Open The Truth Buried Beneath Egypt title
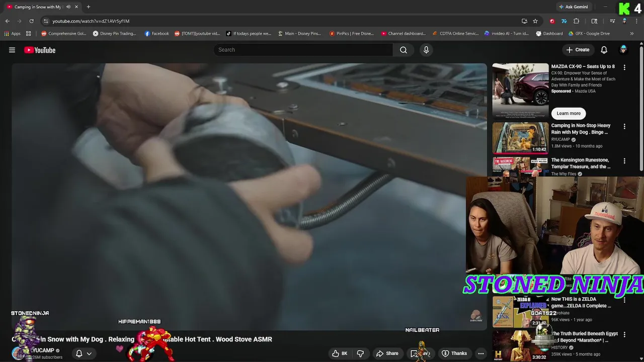 (x=585, y=337)
